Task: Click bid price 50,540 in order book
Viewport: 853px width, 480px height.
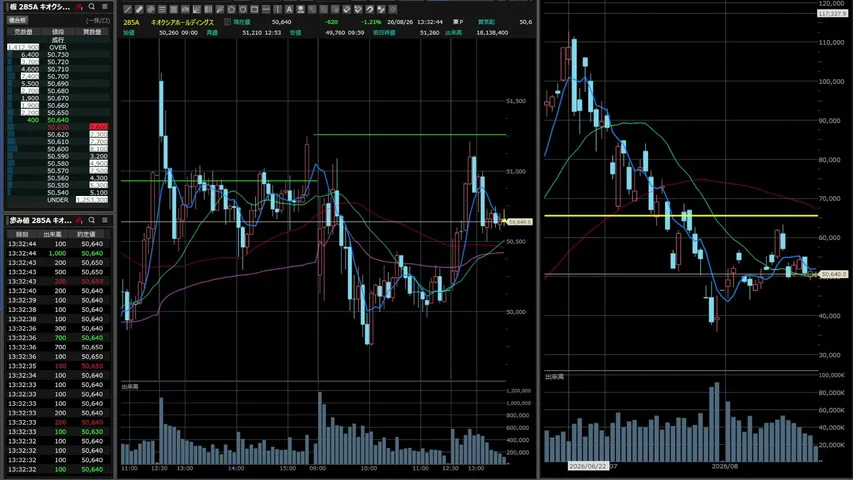Action: [58, 193]
